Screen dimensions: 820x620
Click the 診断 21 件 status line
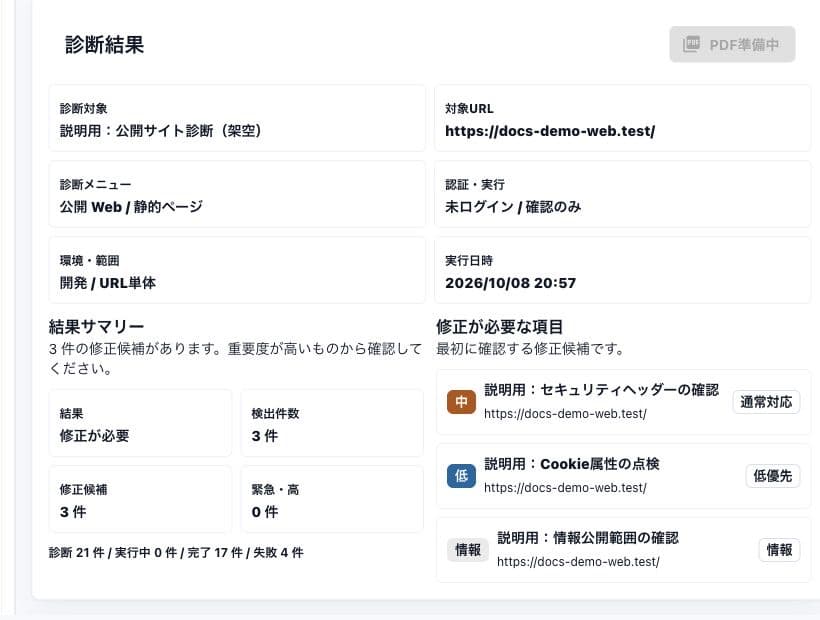tap(176, 553)
